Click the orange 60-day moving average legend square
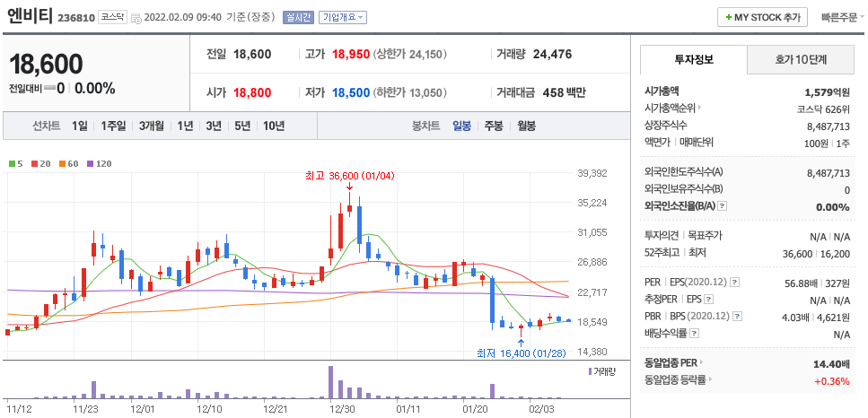The height and width of the screenshot is (418, 868). point(62,163)
